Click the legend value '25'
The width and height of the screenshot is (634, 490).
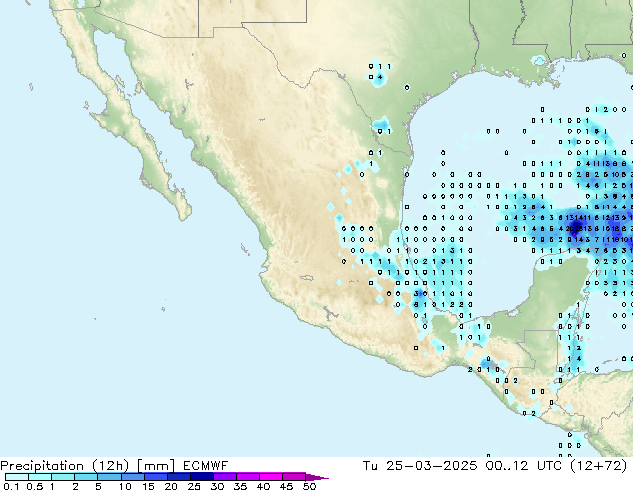(x=194, y=486)
